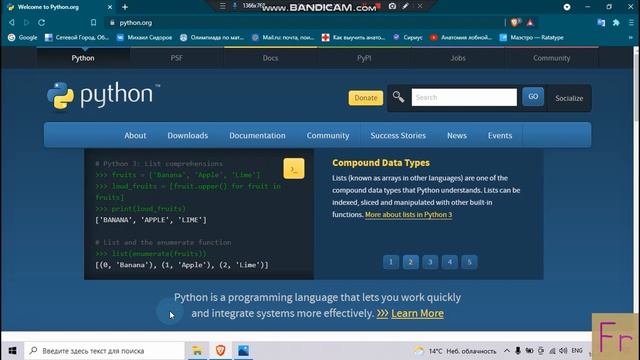Viewport: 640px width, 360px height.
Task: Click the yellow Donate button
Action: tap(366, 98)
